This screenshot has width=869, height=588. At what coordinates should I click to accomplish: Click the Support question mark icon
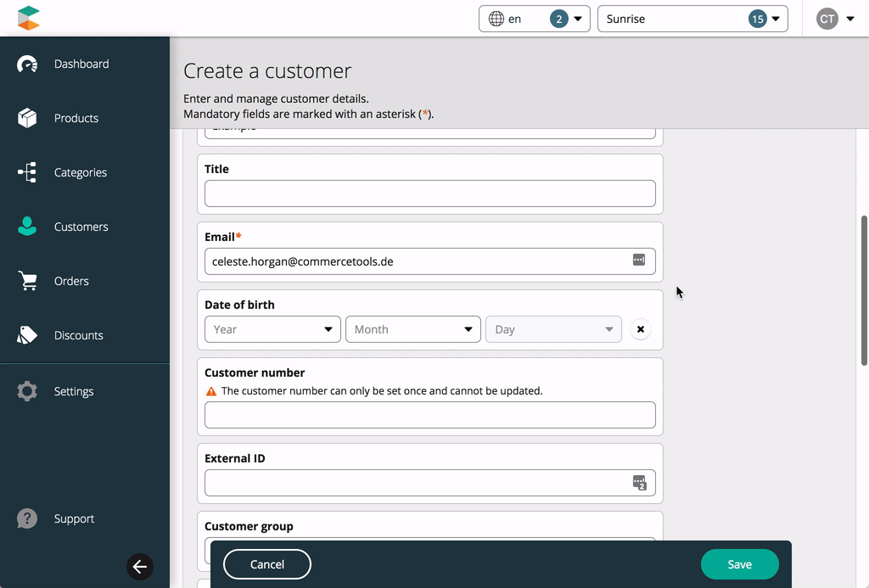[27, 518]
